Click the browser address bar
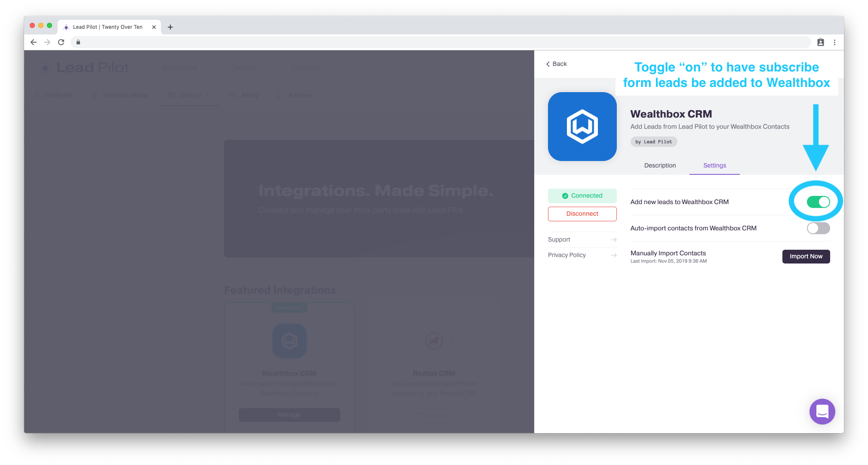 click(441, 42)
